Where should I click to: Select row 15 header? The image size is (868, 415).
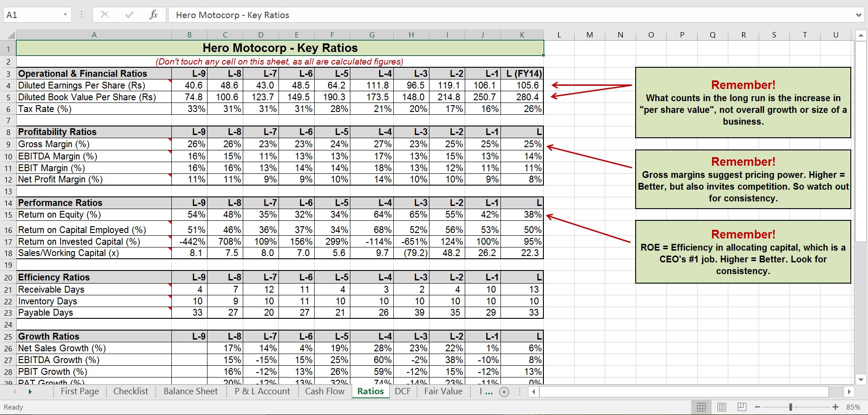tap(8, 215)
